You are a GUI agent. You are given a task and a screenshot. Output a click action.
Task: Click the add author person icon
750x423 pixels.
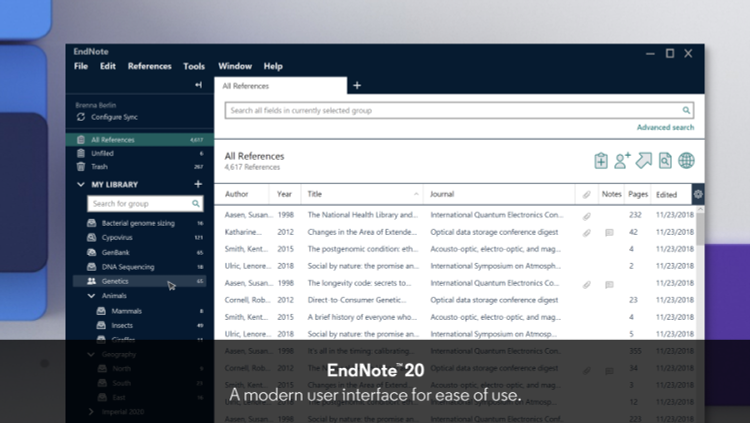[x=622, y=160]
